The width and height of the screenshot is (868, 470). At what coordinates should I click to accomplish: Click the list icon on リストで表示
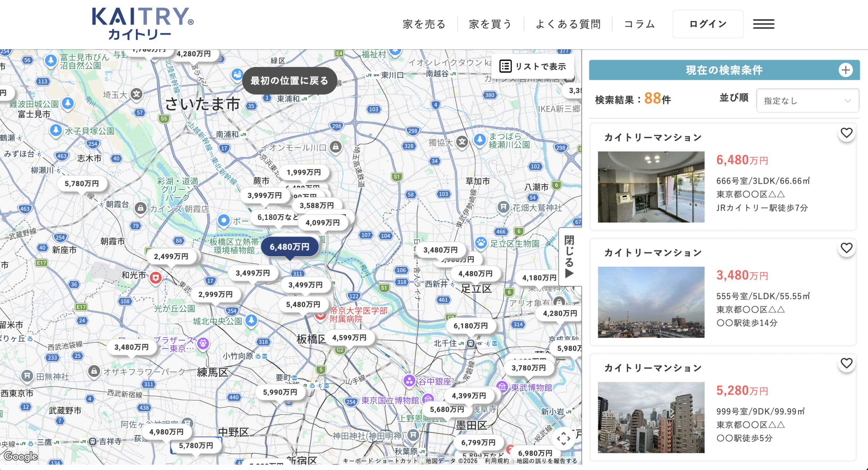(505, 66)
